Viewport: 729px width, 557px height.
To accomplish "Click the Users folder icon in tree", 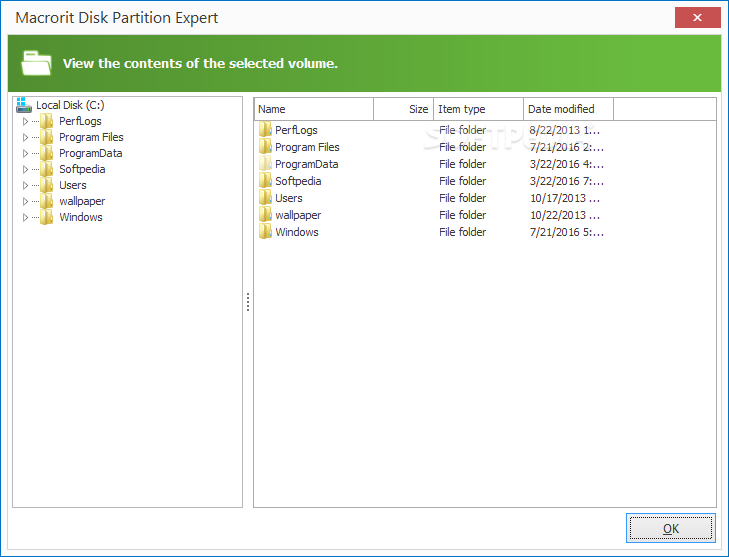I will tap(46, 185).
